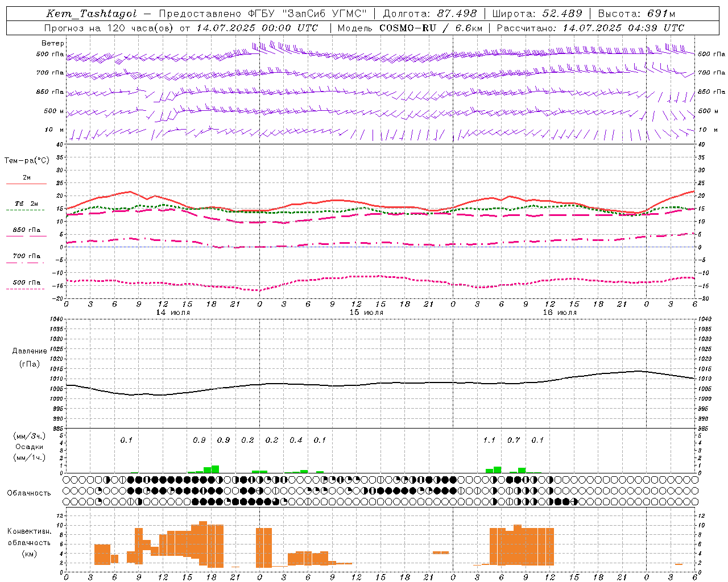The image size is (728, 582).
Task: Click the Конвективн. convective cloud label
Action: pyautogui.click(x=29, y=531)
